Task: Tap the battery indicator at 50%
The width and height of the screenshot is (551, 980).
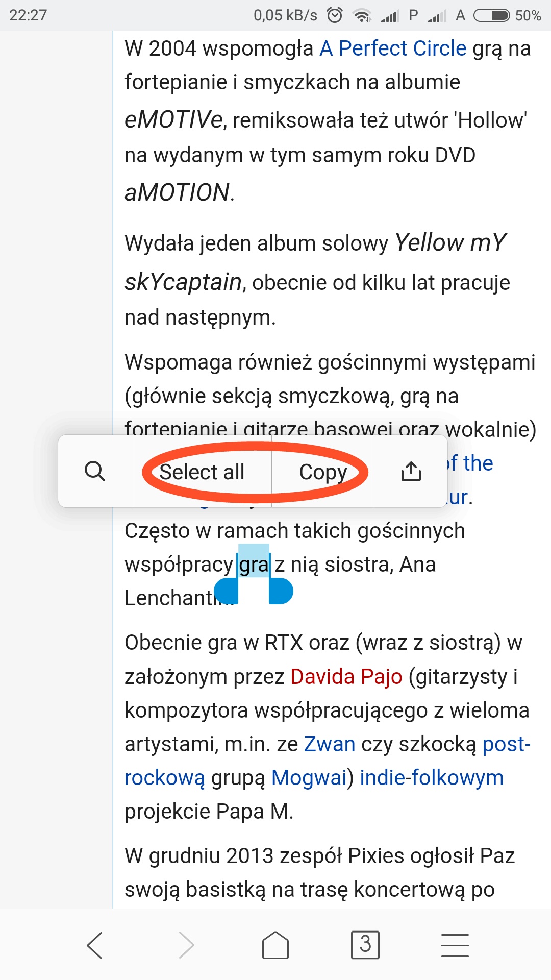Action: point(492,15)
